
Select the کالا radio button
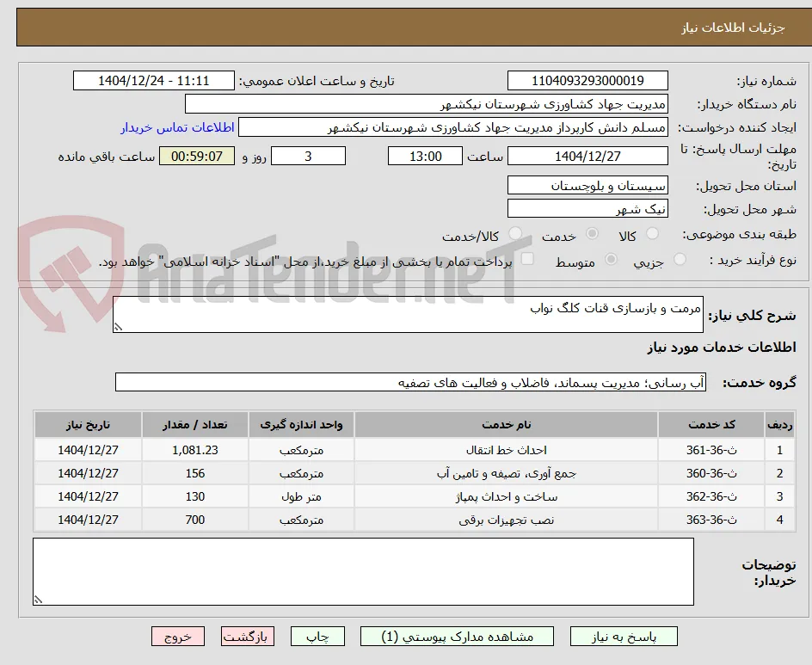click(653, 234)
